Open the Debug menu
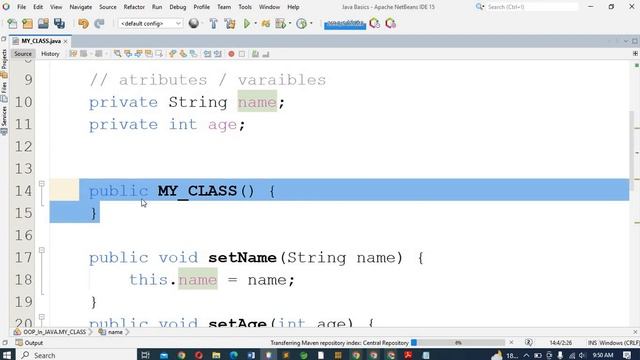This screenshot has height=360, width=640. [x=178, y=7]
